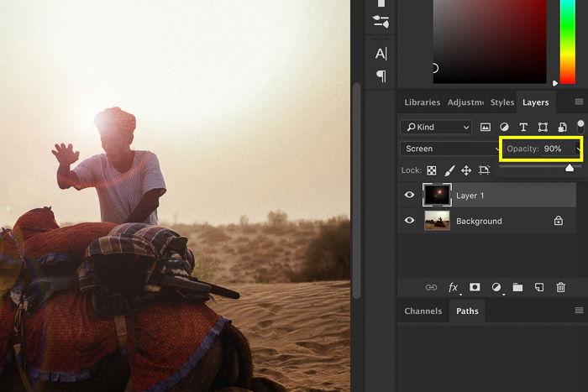Viewport: 588px width, 392px height.
Task: Select the Layer 1 thumbnail
Action: [438, 195]
